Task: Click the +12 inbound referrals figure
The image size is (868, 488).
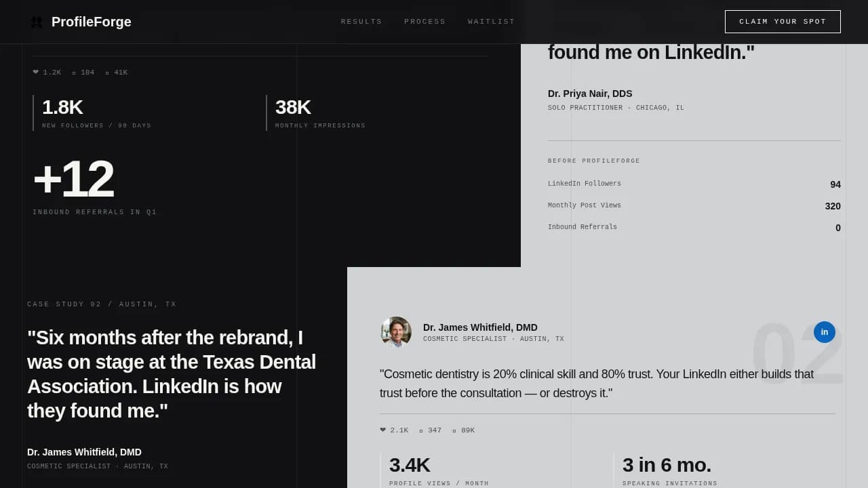Action: pos(73,179)
